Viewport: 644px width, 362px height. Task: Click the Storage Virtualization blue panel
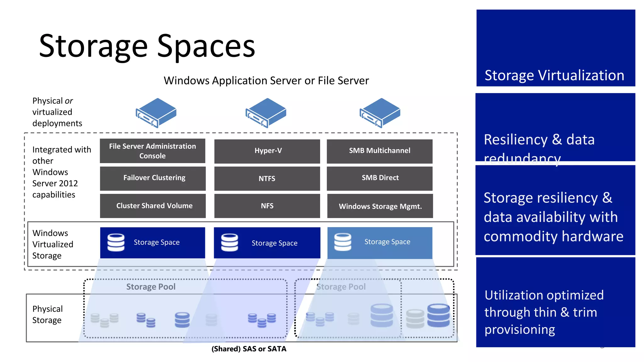point(556,48)
